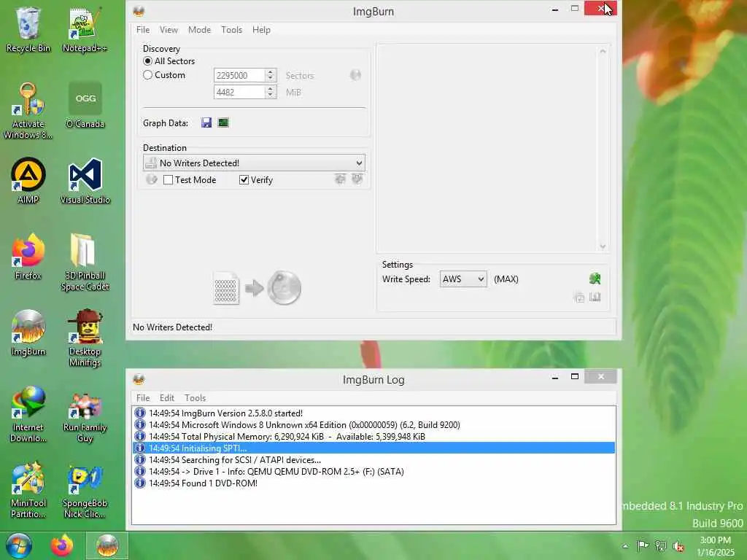This screenshot has width=747, height=560.
Task: Select the 3D Pinball Space Cadet folder
Action: point(85,262)
